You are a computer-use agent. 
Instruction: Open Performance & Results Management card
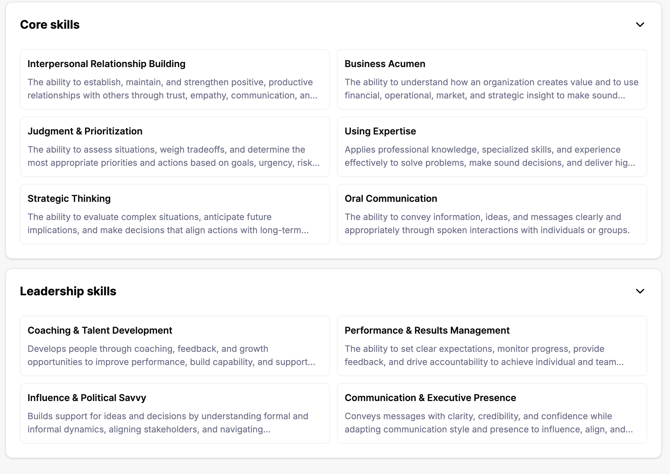[492, 346]
